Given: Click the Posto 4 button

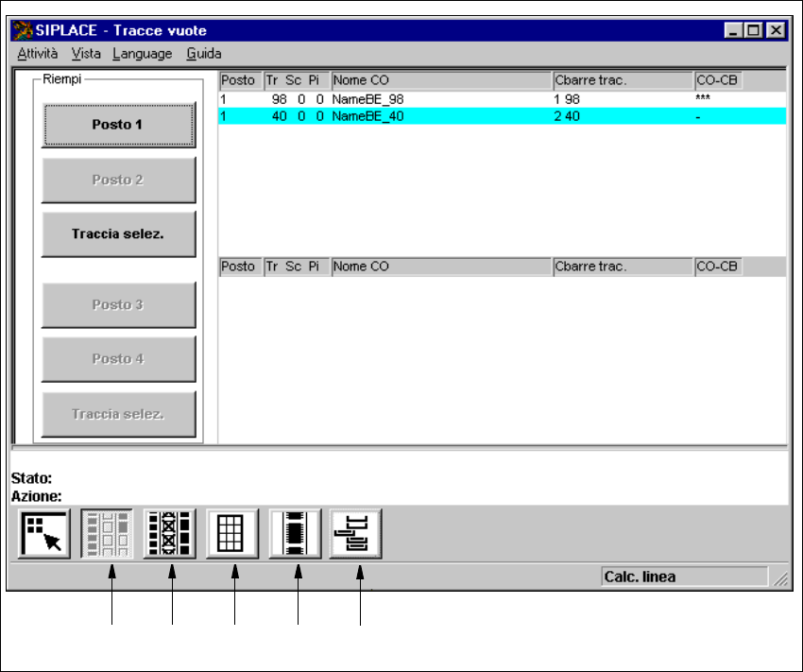Looking at the screenshot, I should [x=118, y=359].
